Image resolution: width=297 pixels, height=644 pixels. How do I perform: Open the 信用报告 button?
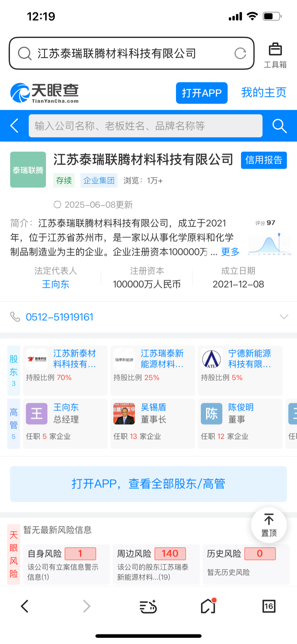pos(264,160)
